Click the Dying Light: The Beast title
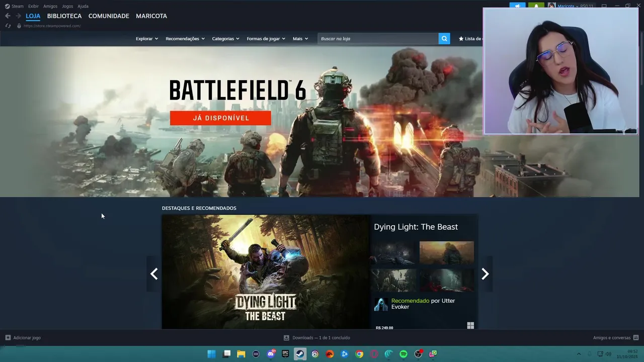This screenshot has width=644, height=362. (x=416, y=227)
